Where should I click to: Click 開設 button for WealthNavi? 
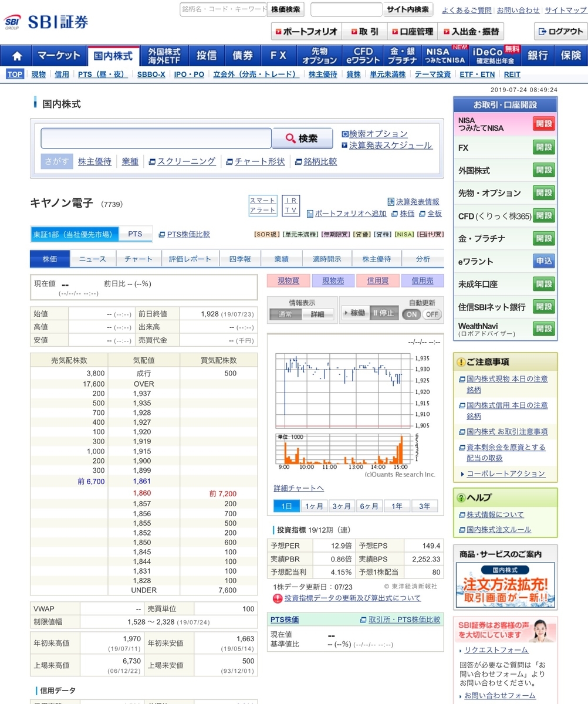544,329
